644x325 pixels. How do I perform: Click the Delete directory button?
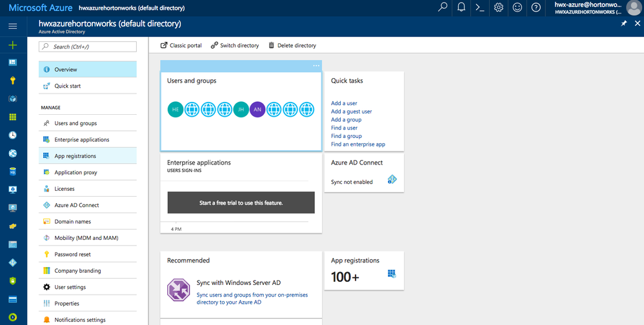click(292, 46)
